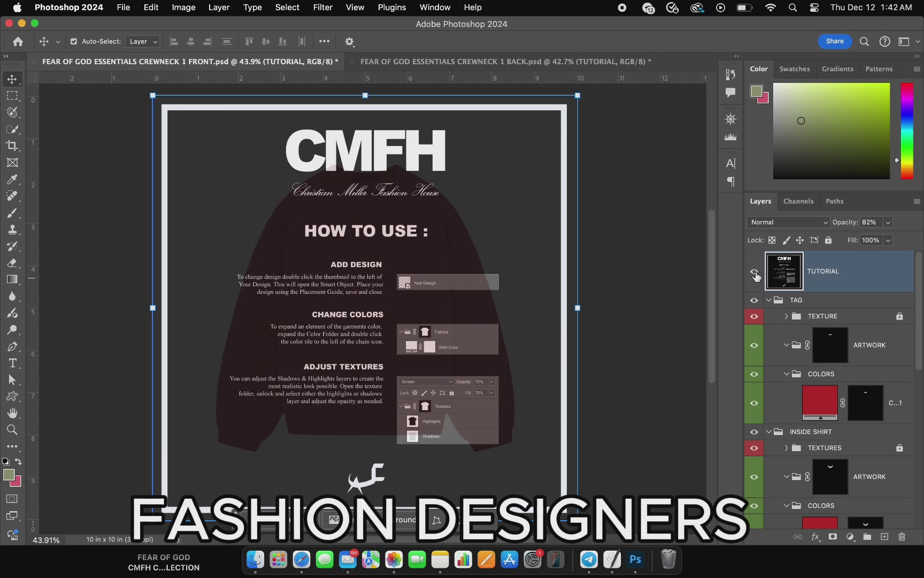This screenshot has width=924, height=578.
Task: Select the Horizontal Type tool
Action: [x=12, y=363]
